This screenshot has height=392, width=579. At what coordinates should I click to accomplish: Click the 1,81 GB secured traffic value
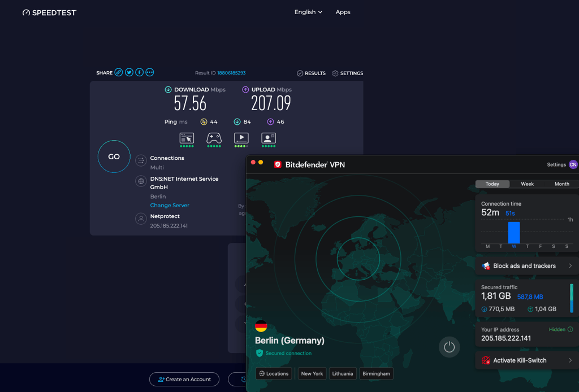(x=495, y=296)
